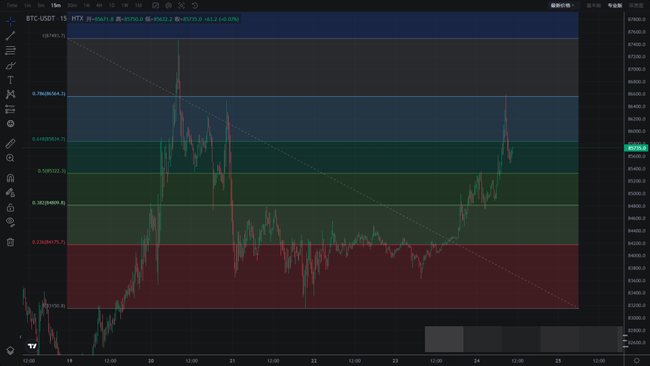Open the chart patterns tool

click(x=10, y=95)
